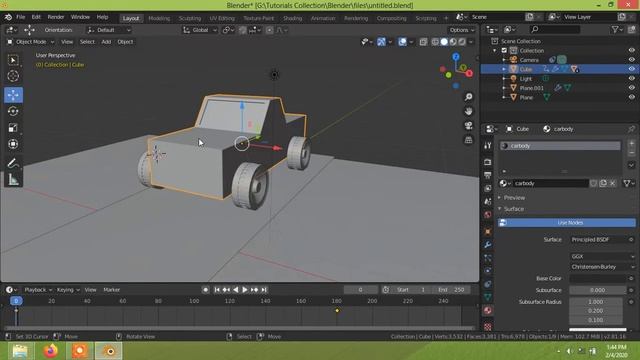
Task: Open Render properties tab icon
Action: [x=488, y=162]
